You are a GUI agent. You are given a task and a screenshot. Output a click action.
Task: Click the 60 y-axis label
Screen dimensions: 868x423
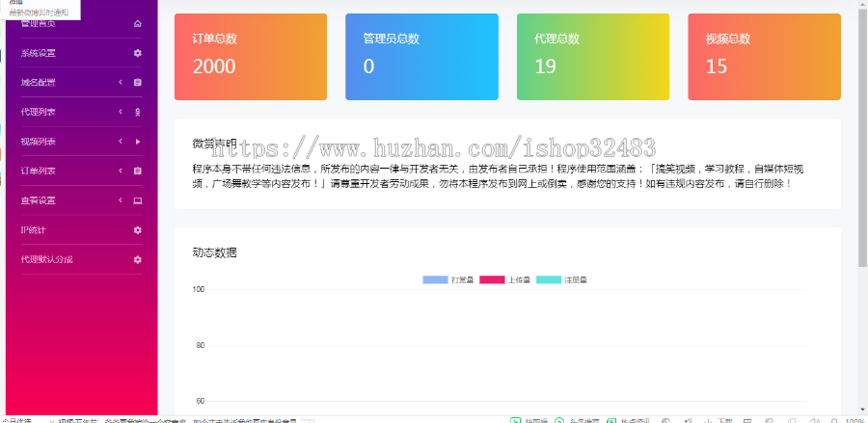click(201, 401)
